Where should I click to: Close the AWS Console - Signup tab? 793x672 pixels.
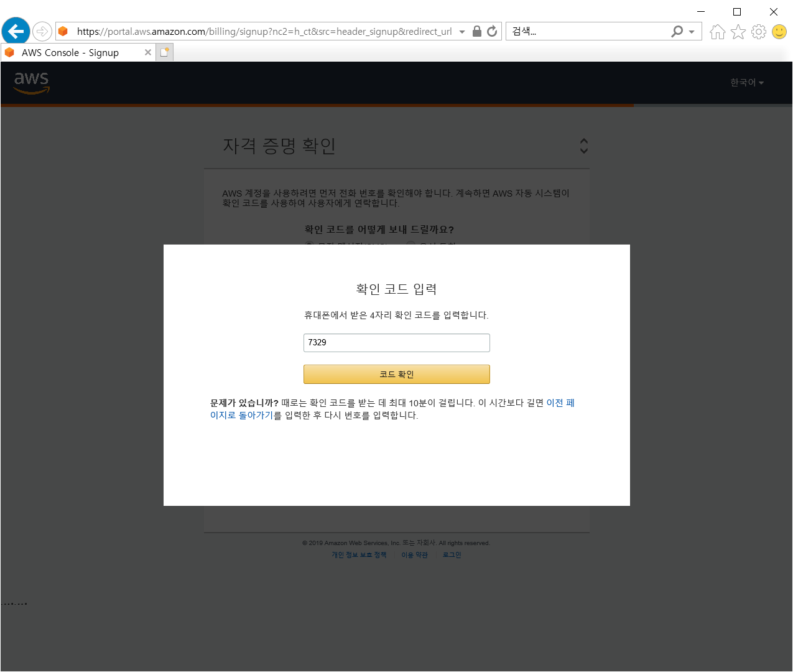click(x=148, y=52)
